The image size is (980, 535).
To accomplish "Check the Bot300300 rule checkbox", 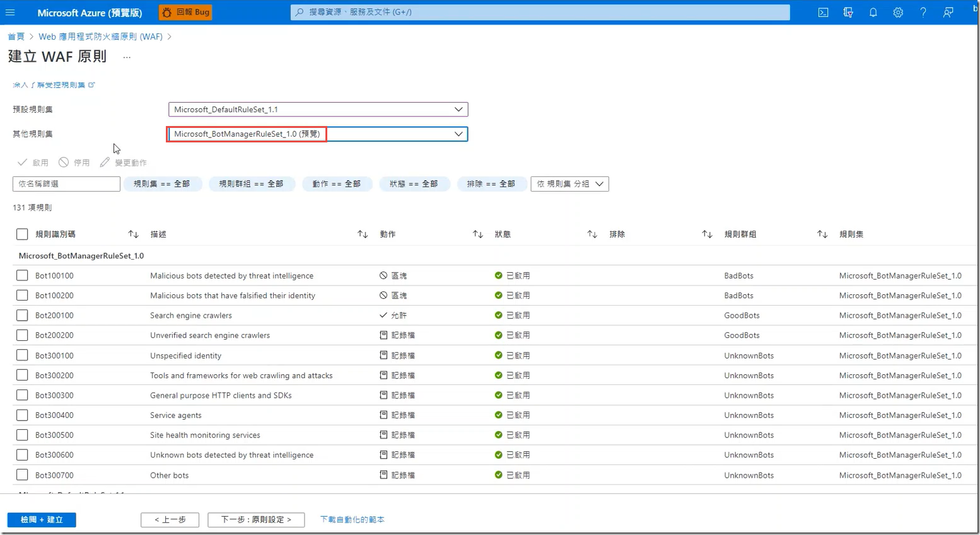I will click(x=22, y=395).
